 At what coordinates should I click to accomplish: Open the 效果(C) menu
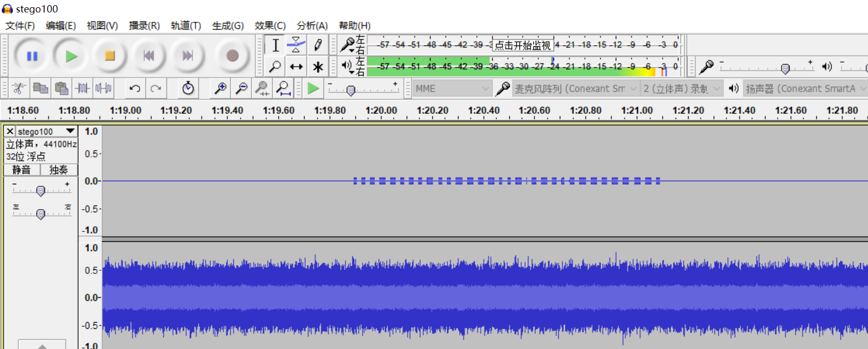coord(270,25)
